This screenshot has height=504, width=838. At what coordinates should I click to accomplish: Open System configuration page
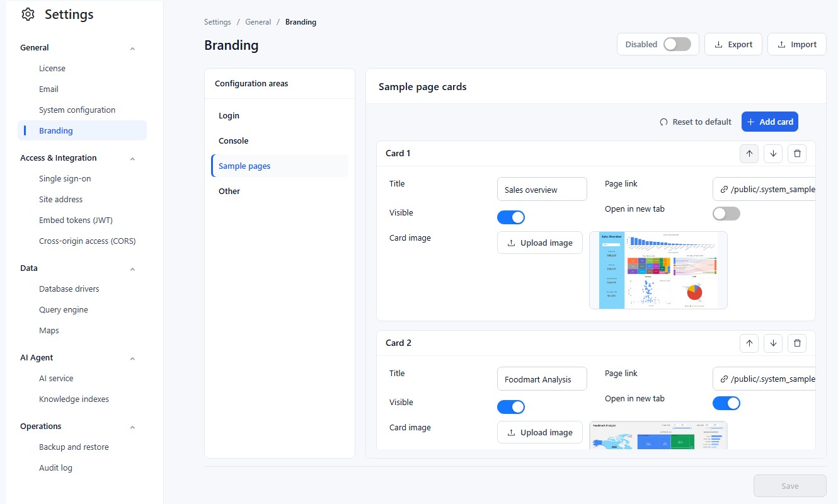click(77, 110)
